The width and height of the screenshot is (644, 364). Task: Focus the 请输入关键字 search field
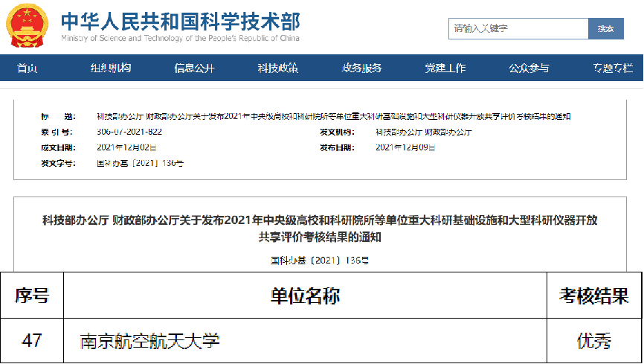[x=518, y=28]
